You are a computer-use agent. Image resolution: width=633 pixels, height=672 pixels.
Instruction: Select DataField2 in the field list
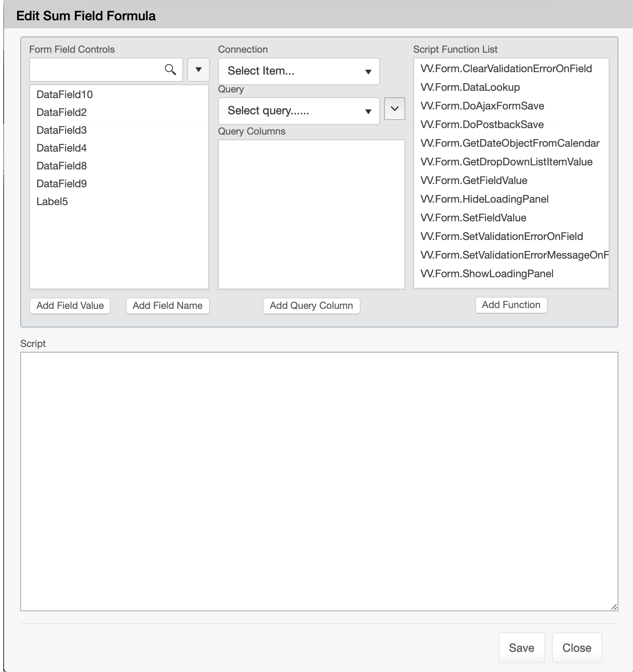pyautogui.click(x=119, y=112)
